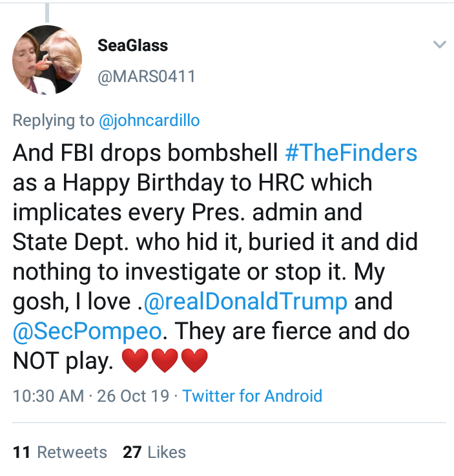
Task: View the 11 Retweets list
Action: (x=60, y=452)
